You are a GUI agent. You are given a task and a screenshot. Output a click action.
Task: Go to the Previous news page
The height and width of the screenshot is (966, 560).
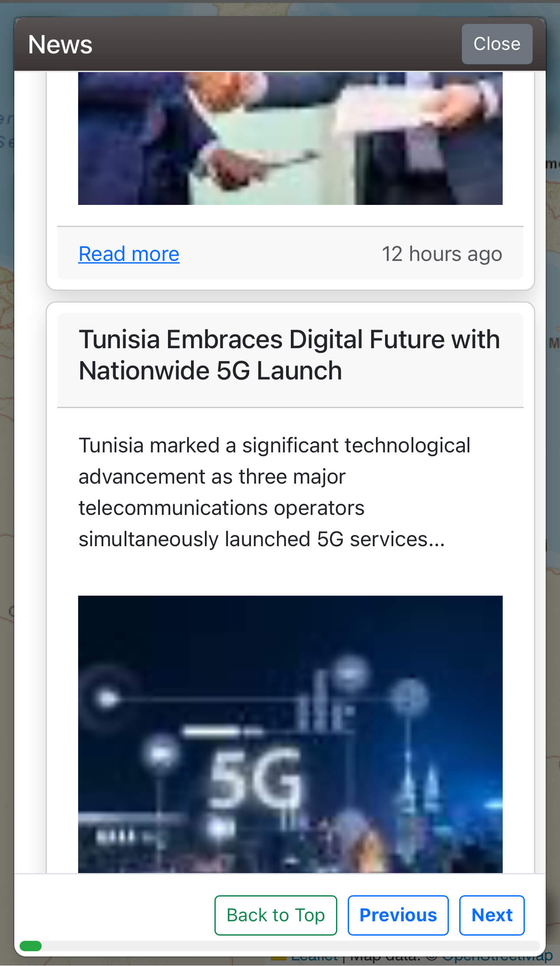398,915
